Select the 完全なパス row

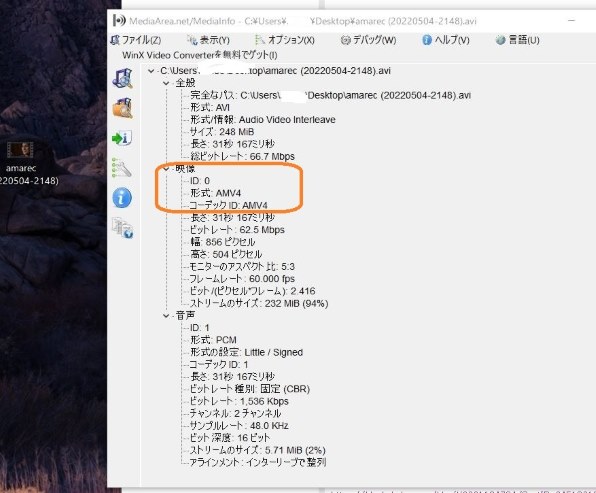pos(330,95)
